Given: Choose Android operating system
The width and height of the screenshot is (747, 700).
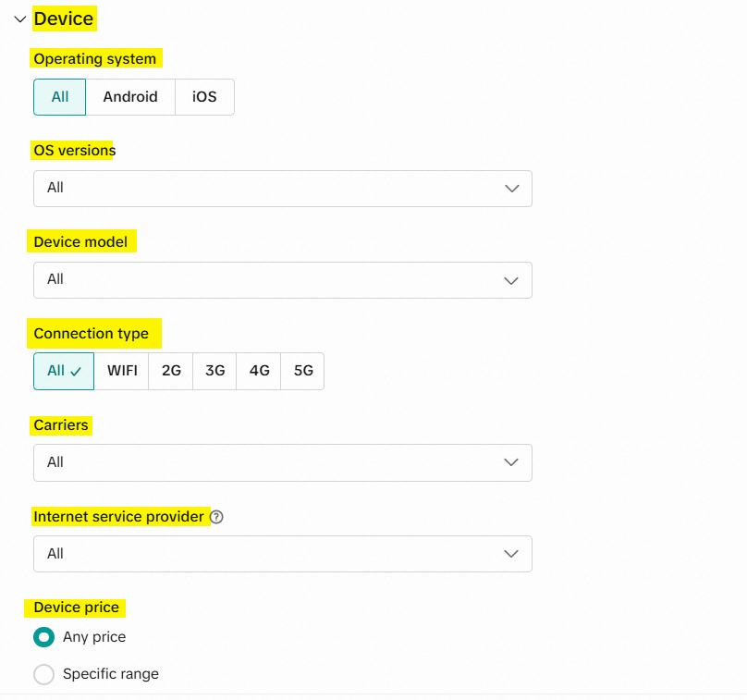Looking at the screenshot, I should (x=130, y=97).
